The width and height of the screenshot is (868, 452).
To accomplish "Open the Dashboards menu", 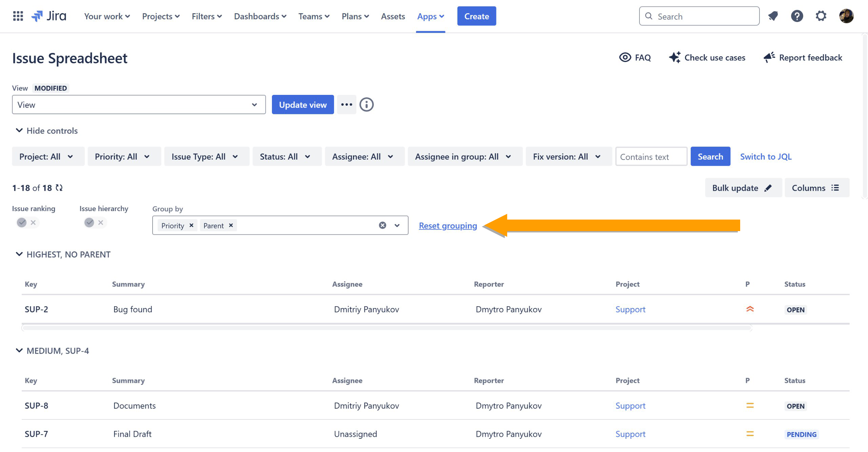I will point(260,16).
